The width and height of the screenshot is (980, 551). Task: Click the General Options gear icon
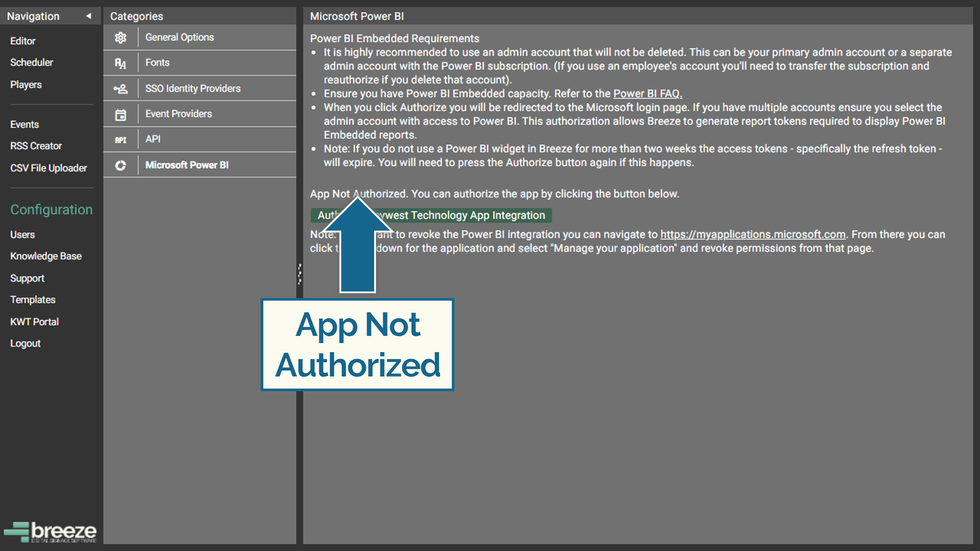click(x=121, y=37)
